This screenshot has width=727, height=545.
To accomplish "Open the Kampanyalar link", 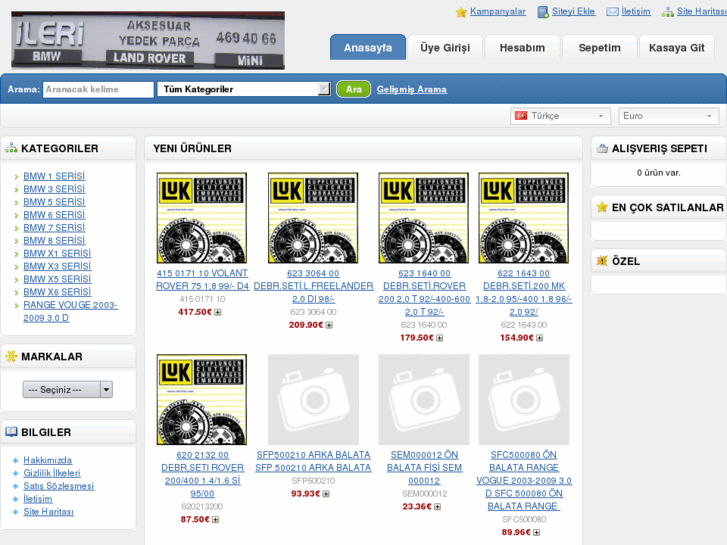I will click(498, 12).
